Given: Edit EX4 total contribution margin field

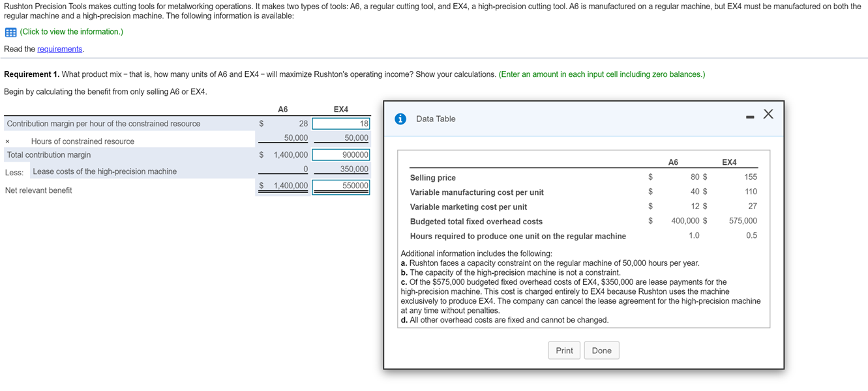Looking at the screenshot, I should [x=341, y=155].
